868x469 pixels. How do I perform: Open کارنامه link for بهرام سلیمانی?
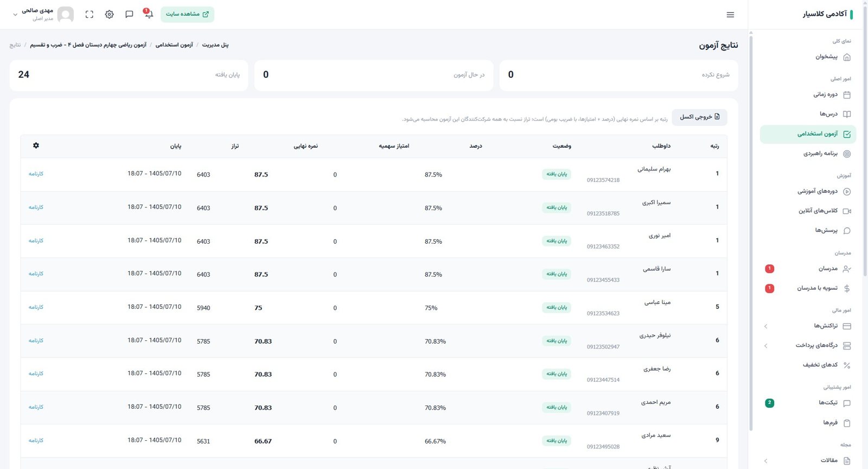tap(36, 174)
